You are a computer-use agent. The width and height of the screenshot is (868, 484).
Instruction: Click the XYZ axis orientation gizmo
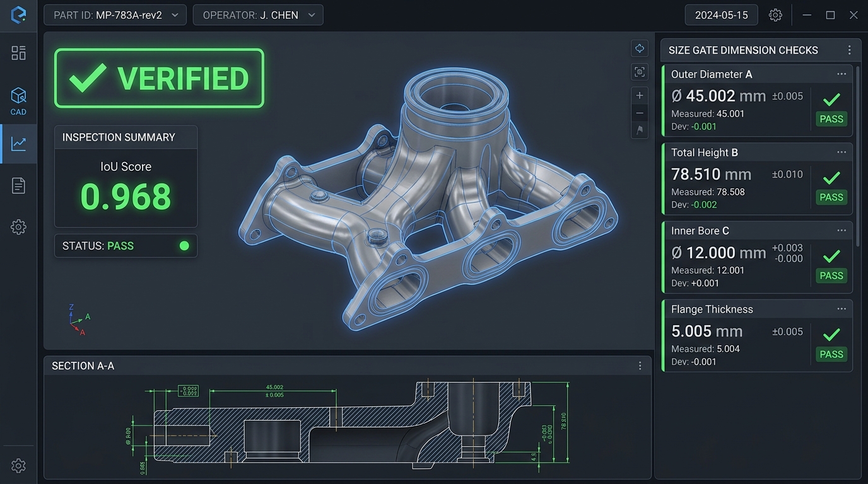[x=78, y=320]
